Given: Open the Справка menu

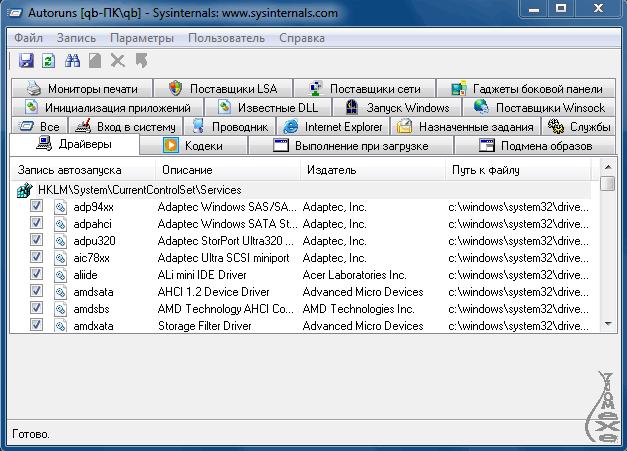Looking at the screenshot, I should tap(302, 38).
